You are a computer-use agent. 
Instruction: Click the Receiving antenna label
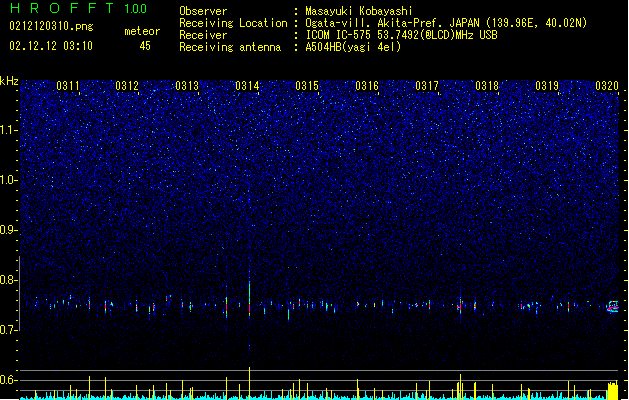[230, 47]
